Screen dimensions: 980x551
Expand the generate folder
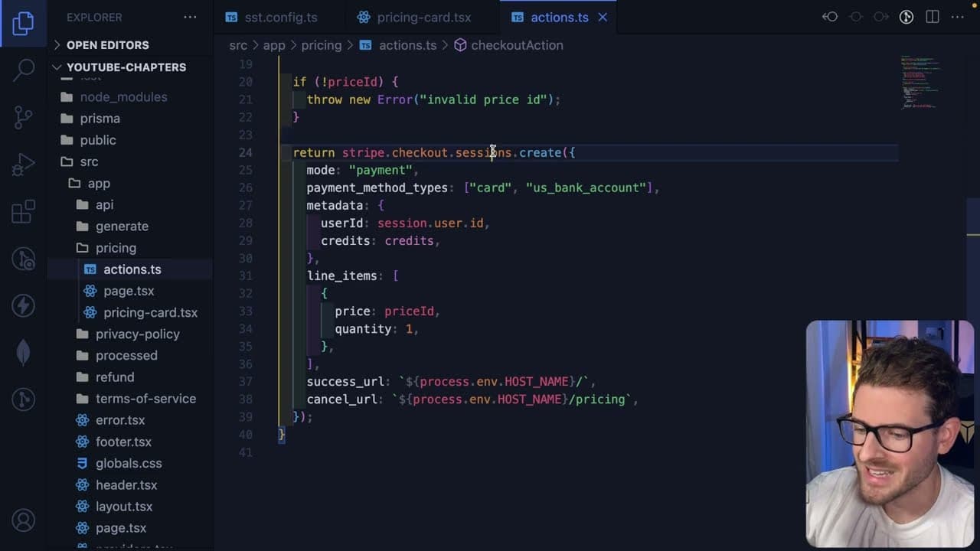(122, 227)
